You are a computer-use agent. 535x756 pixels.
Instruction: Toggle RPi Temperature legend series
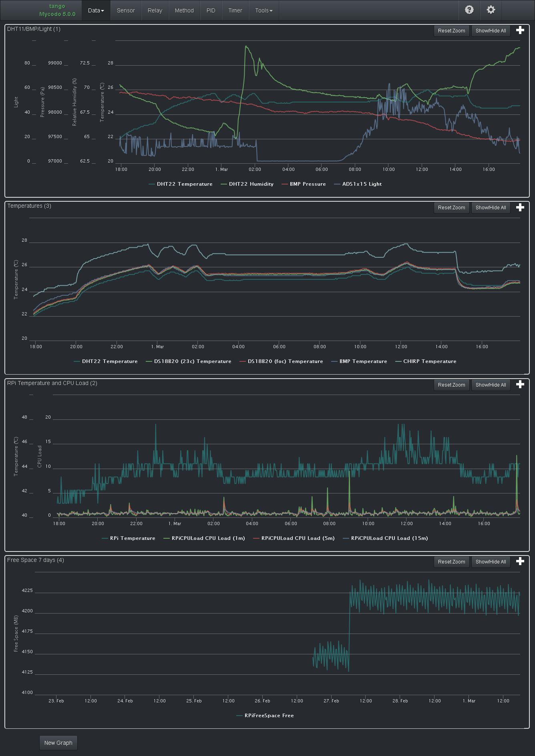pyautogui.click(x=129, y=538)
